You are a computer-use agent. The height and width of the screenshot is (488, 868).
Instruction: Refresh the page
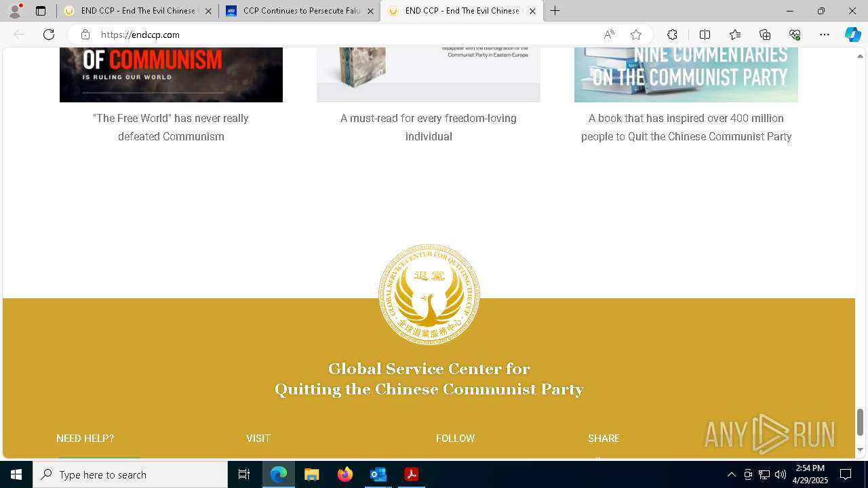[x=49, y=35]
